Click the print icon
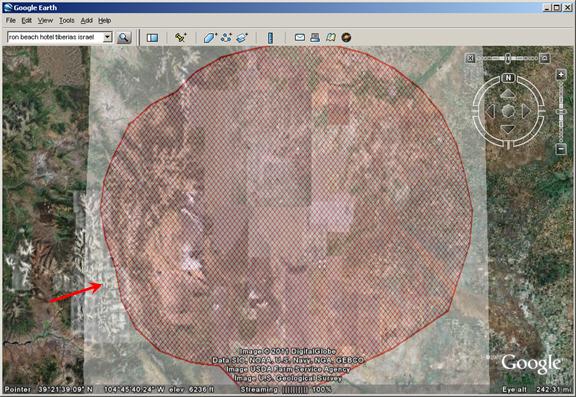 click(315, 37)
